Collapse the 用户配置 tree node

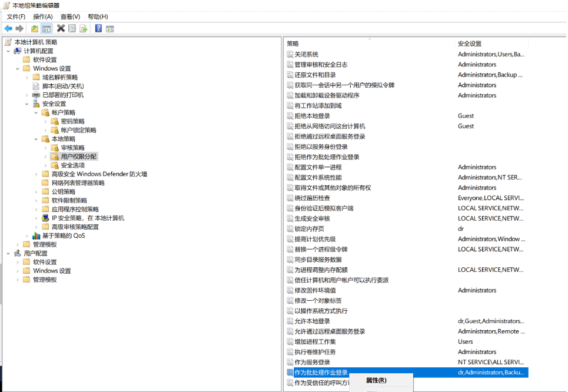[x=8, y=253]
